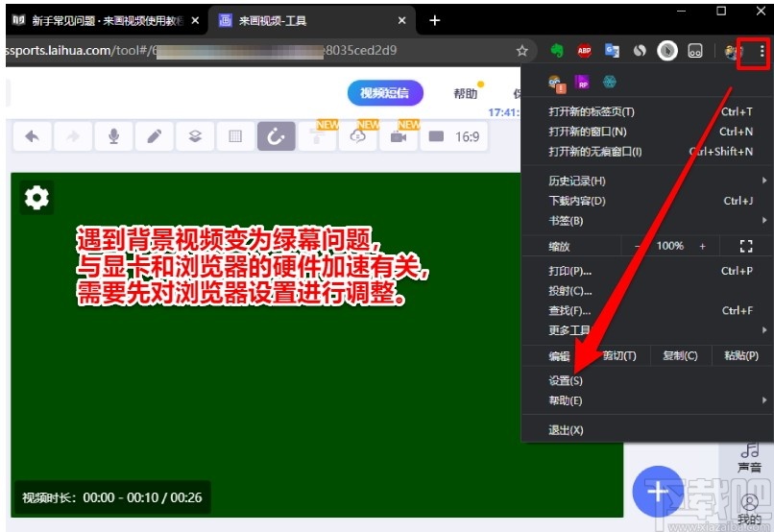Select 查找(F)... menu item
Screen dimensions: 774x532
646,310
